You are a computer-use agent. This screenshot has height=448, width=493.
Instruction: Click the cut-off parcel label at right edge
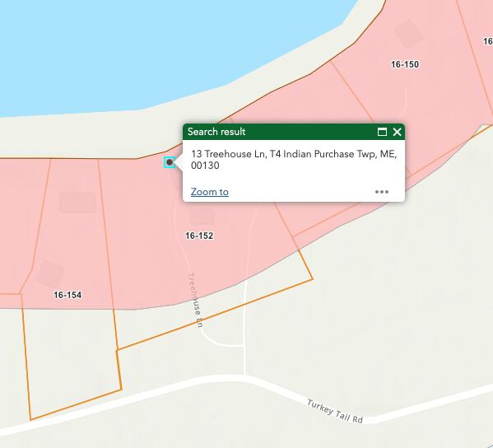[488, 41]
